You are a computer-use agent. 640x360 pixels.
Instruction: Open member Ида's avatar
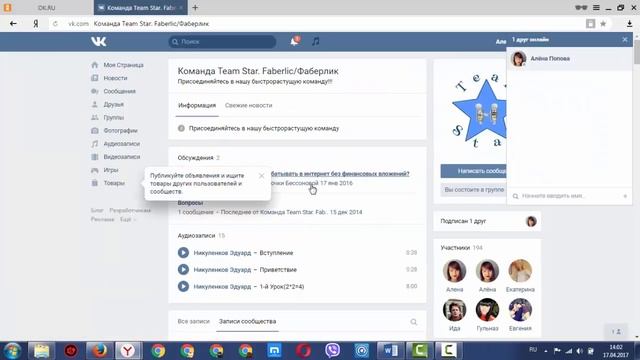coord(454,310)
